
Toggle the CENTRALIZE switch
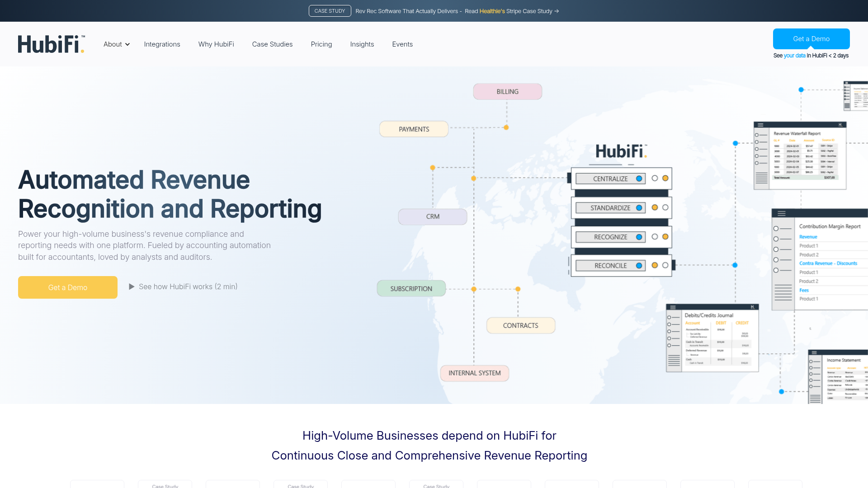(638, 178)
